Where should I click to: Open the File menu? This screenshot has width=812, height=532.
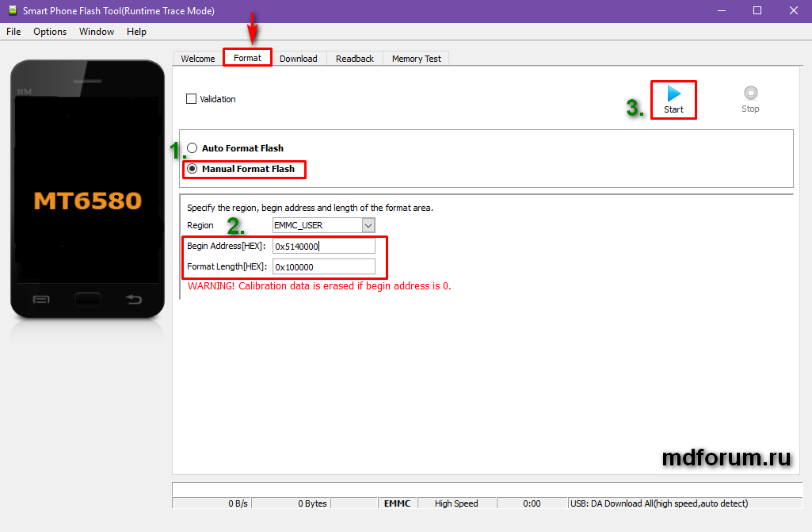(x=13, y=32)
